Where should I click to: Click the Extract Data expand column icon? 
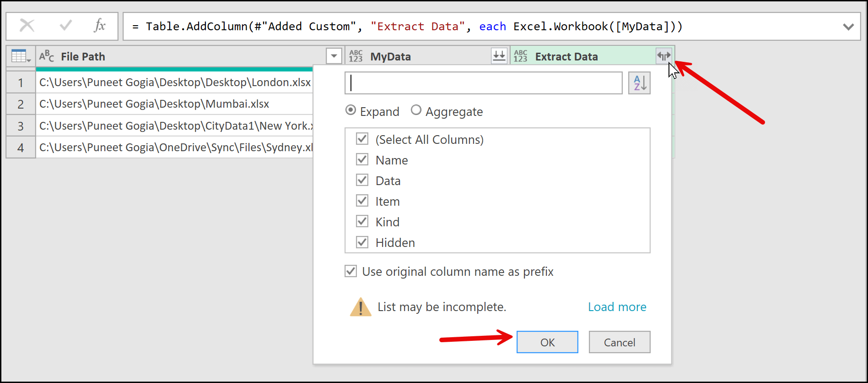[x=663, y=56]
